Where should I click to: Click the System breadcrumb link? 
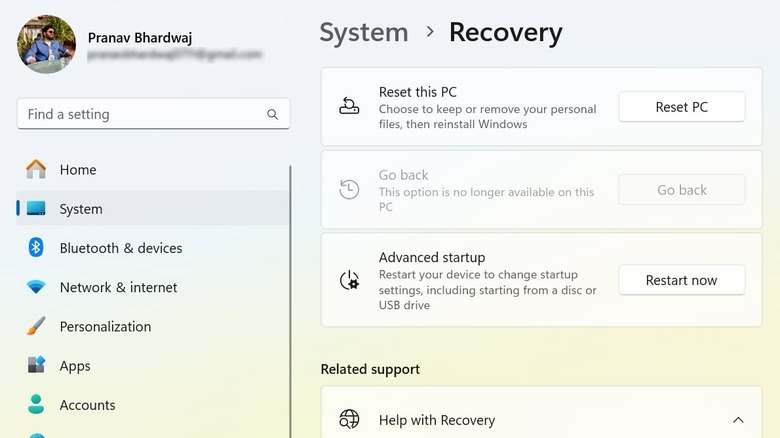[364, 32]
